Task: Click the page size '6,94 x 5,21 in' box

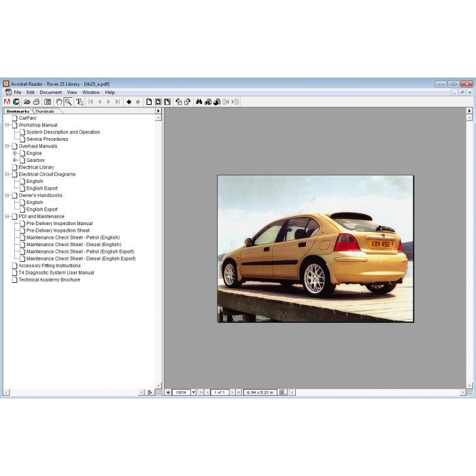Action: click(260, 392)
